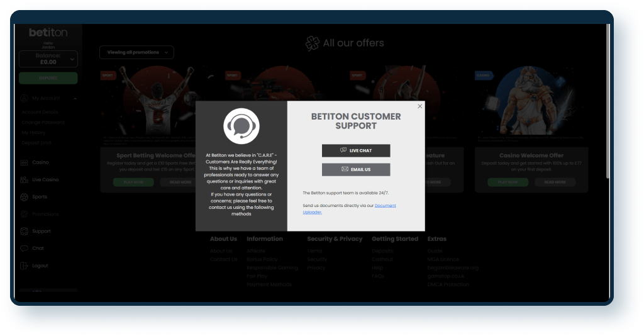
Task: Start a Live Chat session
Action: 356,150
